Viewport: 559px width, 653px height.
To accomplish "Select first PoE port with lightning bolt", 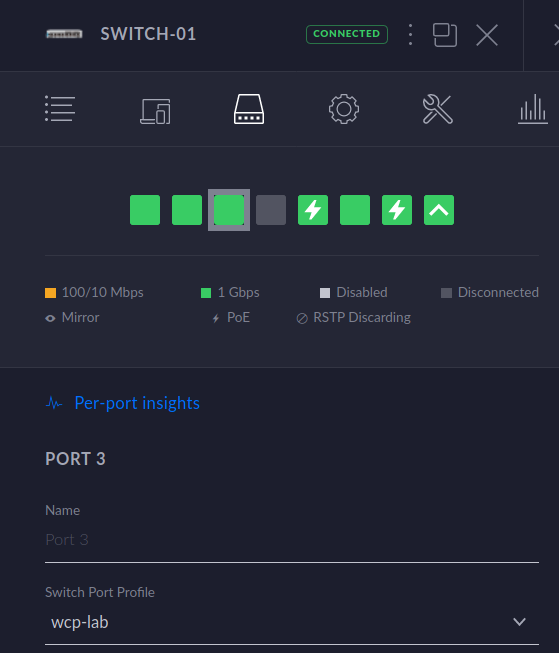I will tap(313, 210).
